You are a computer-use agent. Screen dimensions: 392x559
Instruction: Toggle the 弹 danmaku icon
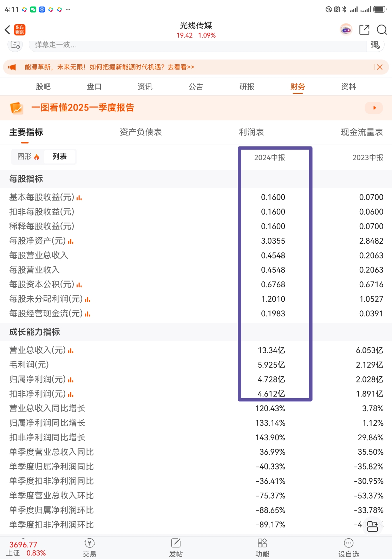point(375,45)
